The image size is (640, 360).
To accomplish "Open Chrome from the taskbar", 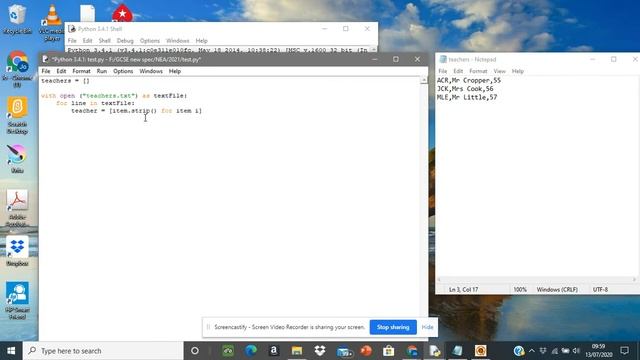I will click(412, 351).
